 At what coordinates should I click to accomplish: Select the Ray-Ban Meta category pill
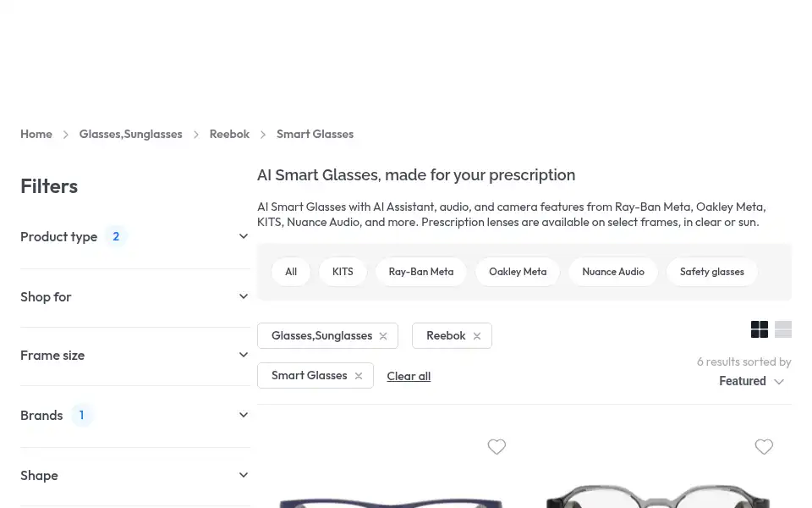pyautogui.click(x=421, y=272)
